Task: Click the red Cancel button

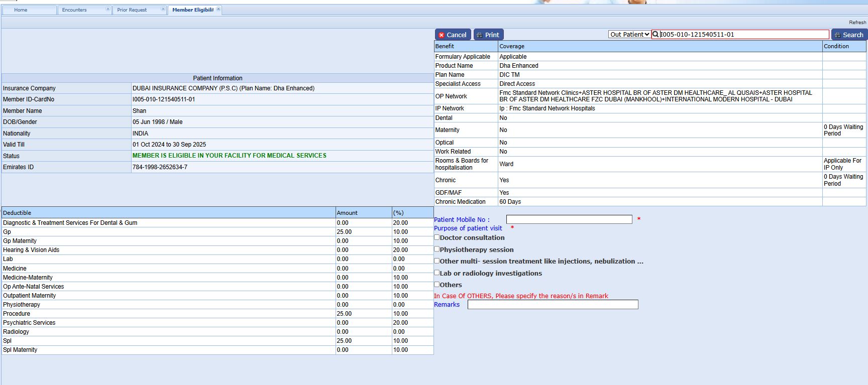Action: point(453,35)
